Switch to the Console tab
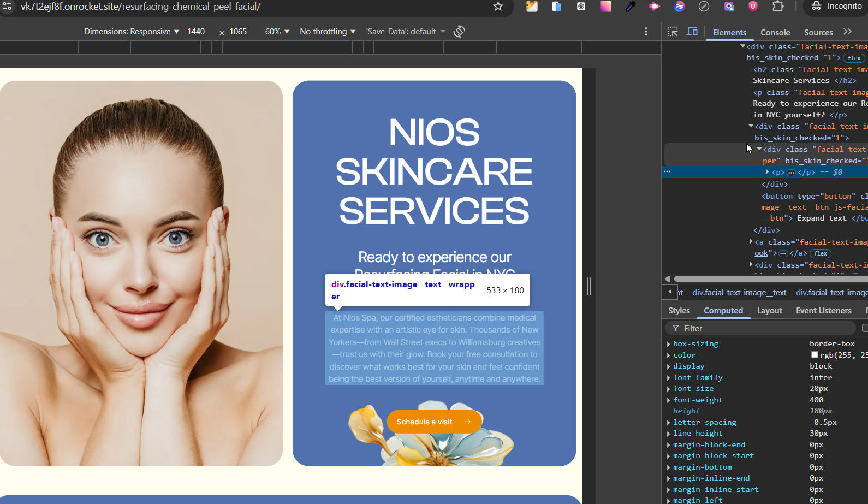This screenshot has width=868, height=504. [x=775, y=33]
